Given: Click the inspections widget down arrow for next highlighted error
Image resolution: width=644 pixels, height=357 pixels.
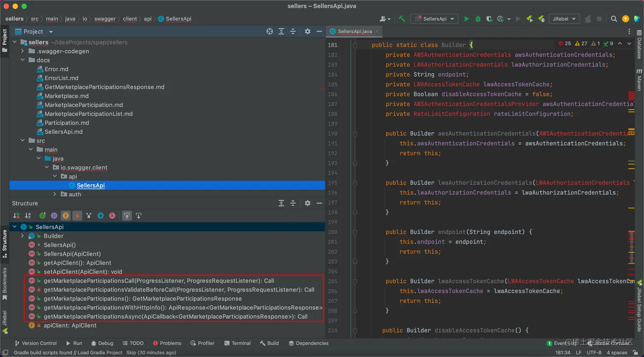Looking at the screenshot, I should 629,43.
